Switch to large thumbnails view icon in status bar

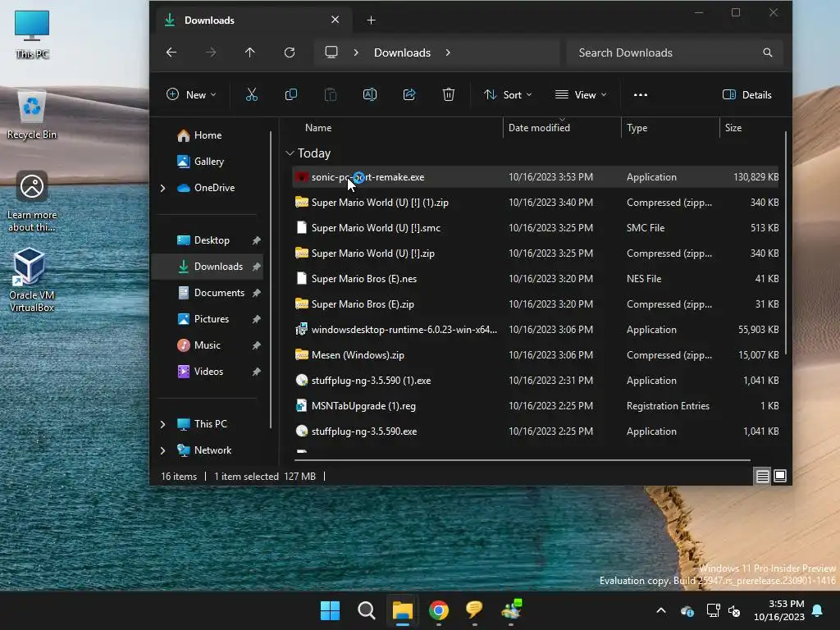pyautogui.click(x=780, y=476)
